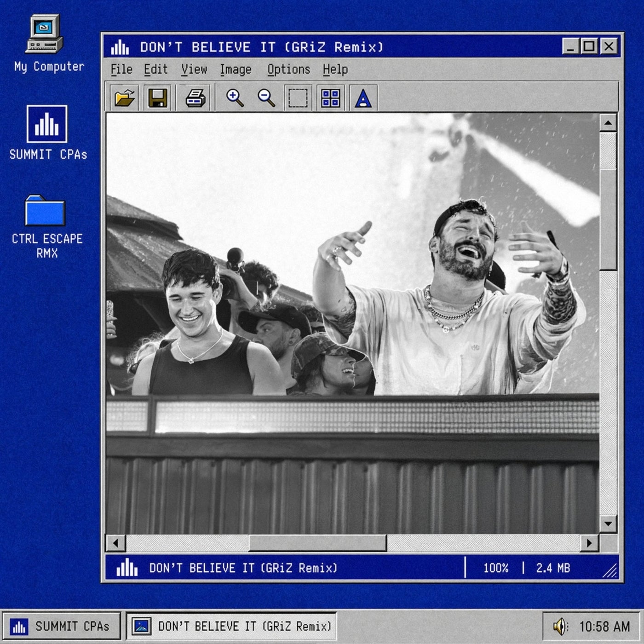The width and height of the screenshot is (644, 644).
Task: Click the horizontal scrollbar thumb
Action: click(317, 543)
